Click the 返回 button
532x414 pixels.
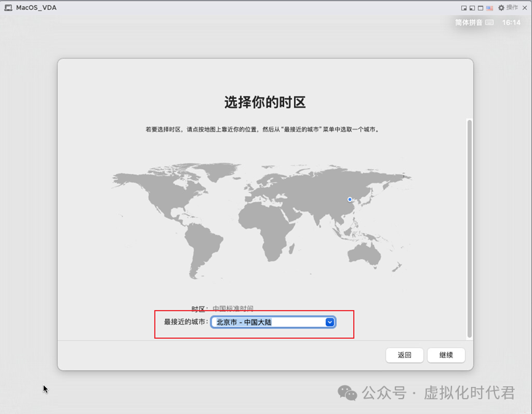click(x=404, y=355)
